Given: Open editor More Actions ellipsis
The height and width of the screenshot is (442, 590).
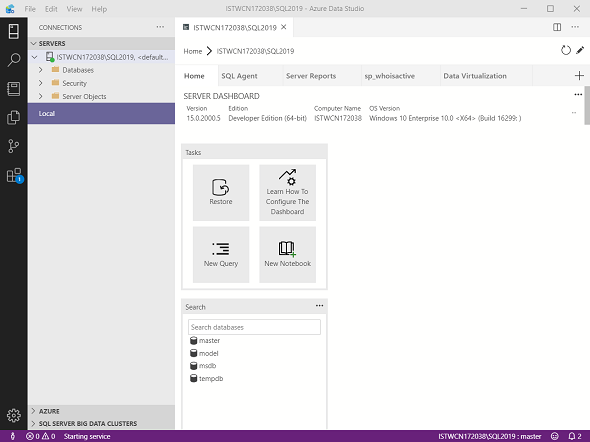Looking at the screenshot, I should [x=575, y=27].
